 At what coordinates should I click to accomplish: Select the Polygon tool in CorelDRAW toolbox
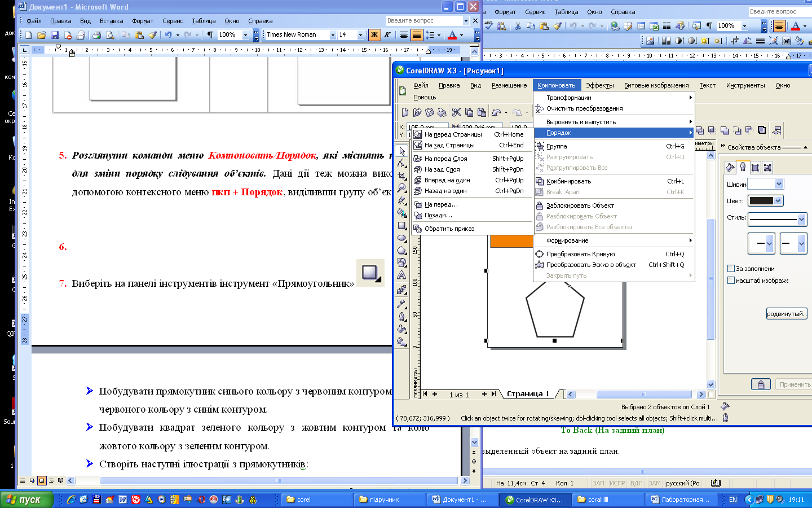pos(401,251)
